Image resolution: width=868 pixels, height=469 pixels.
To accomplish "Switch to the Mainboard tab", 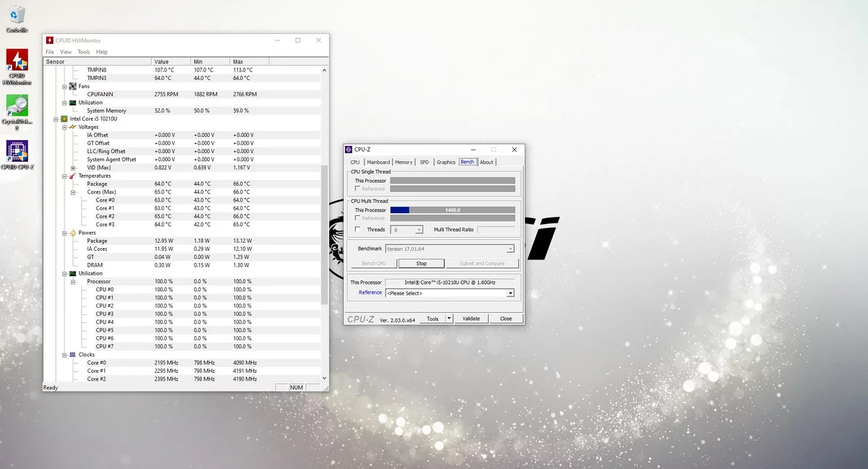I will [x=378, y=162].
